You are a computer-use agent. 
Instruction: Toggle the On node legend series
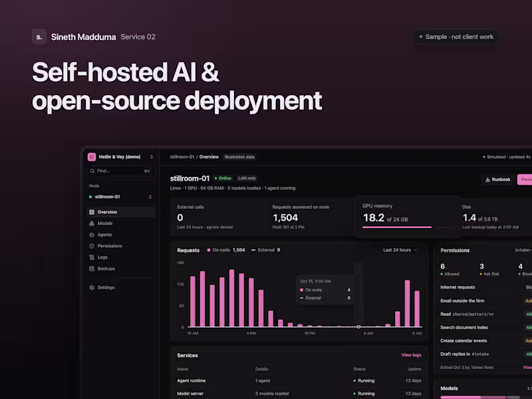[226, 250]
